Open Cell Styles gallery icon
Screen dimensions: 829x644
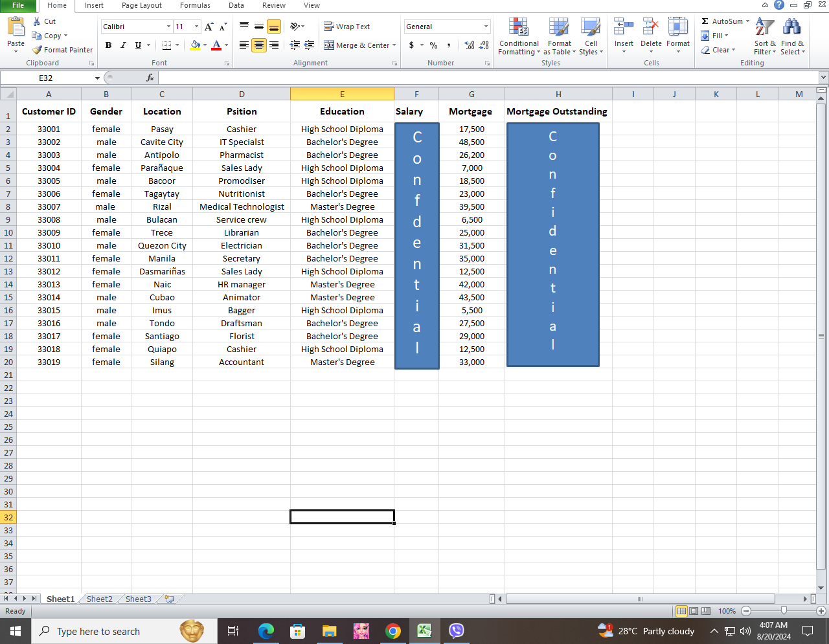pyautogui.click(x=590, y=27)
